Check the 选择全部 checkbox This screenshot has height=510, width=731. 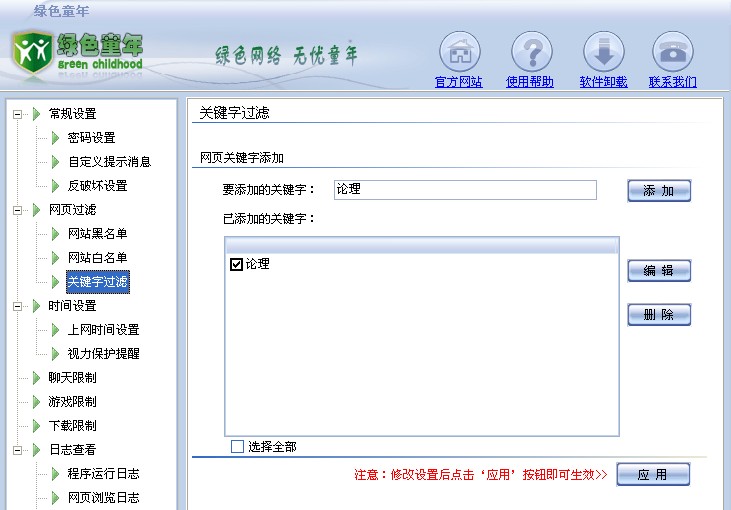[x=237, y=447]
